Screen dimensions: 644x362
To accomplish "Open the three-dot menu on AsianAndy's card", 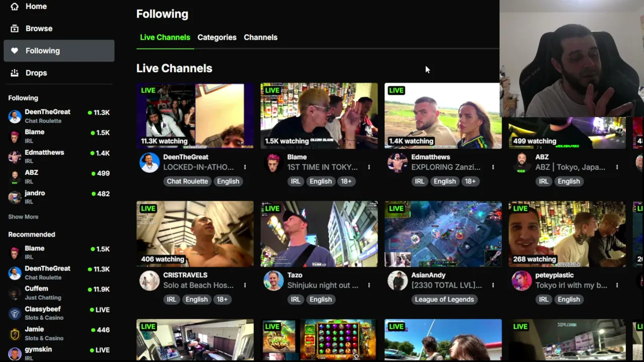I will (x=493, y=285).
